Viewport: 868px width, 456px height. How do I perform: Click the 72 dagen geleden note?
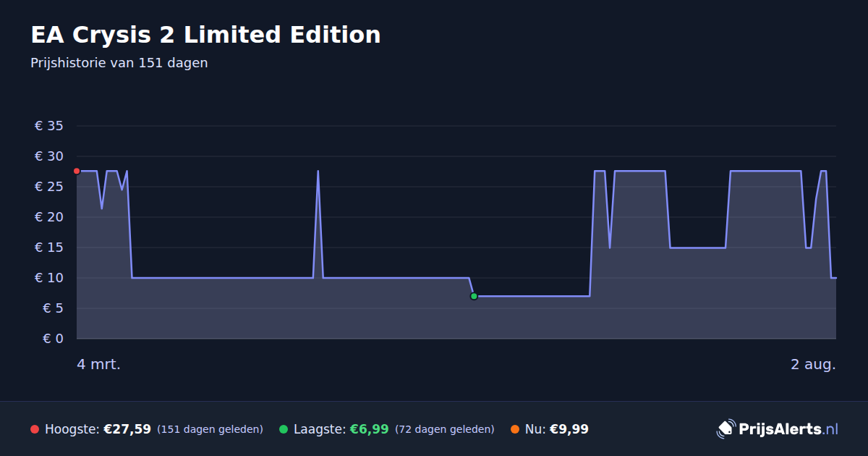click(445, 429)
